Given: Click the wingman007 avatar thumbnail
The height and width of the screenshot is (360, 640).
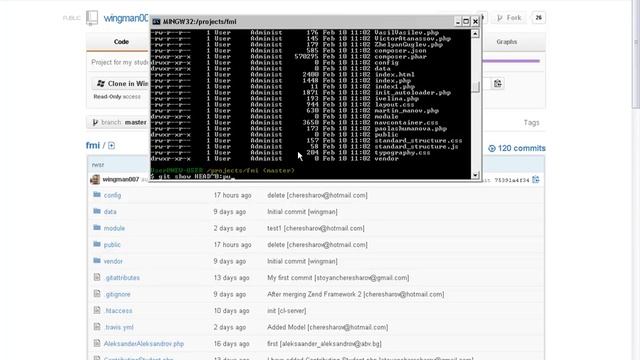Looking at the screenshot, I should click(95, 180).
